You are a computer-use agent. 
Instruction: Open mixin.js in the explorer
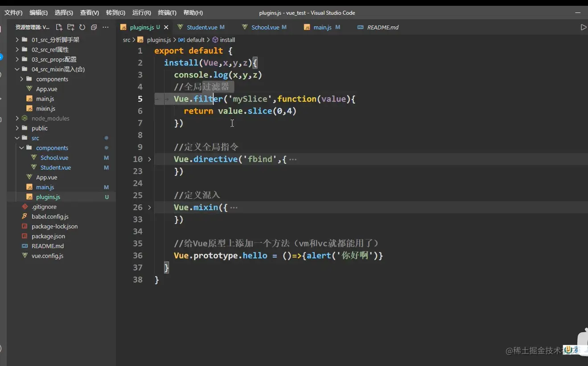click(x=45, y=109)
